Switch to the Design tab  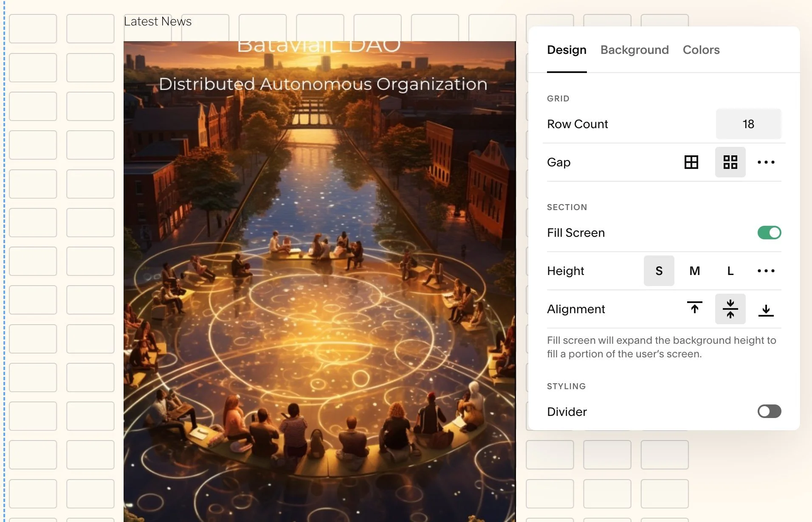pyautogui.click(x=567, y=50)
